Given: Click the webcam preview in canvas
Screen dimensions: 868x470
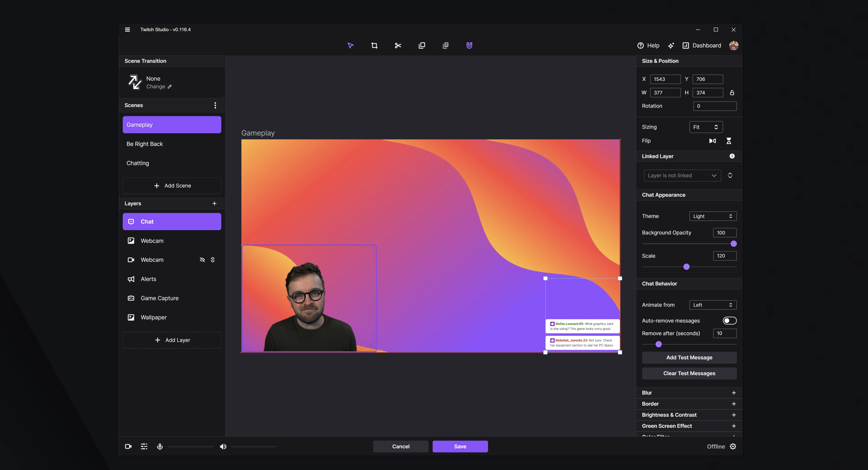Looking at the screenshot, I should tap(309, 298).
